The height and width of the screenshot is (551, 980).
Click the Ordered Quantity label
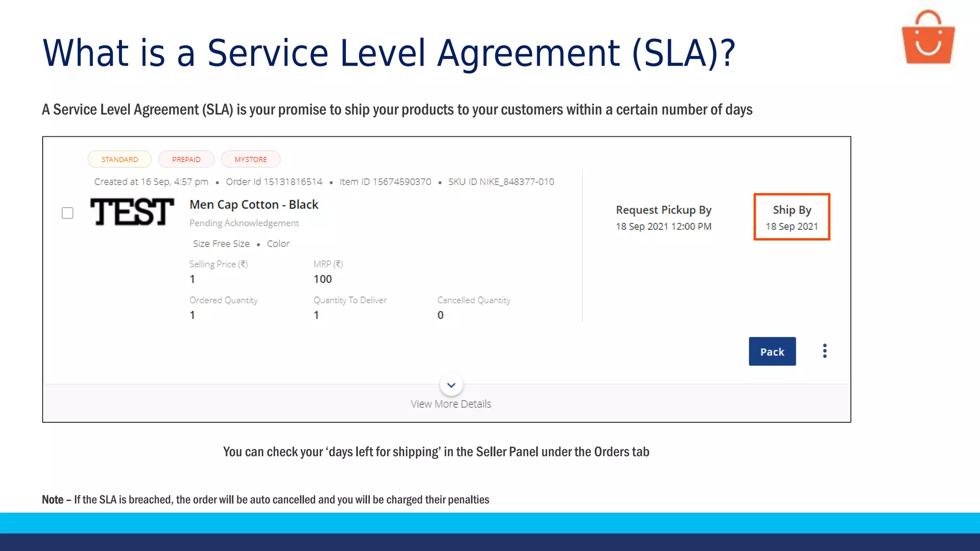point(223,300)
